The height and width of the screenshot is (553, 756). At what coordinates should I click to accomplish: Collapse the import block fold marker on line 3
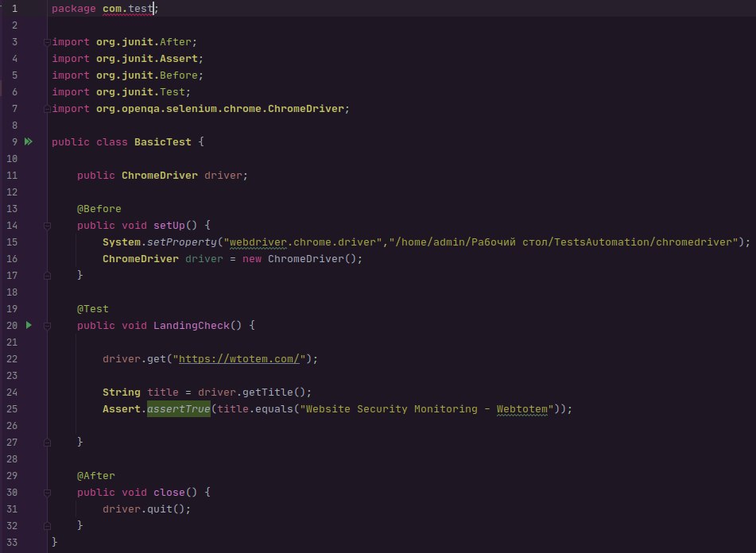47,42
